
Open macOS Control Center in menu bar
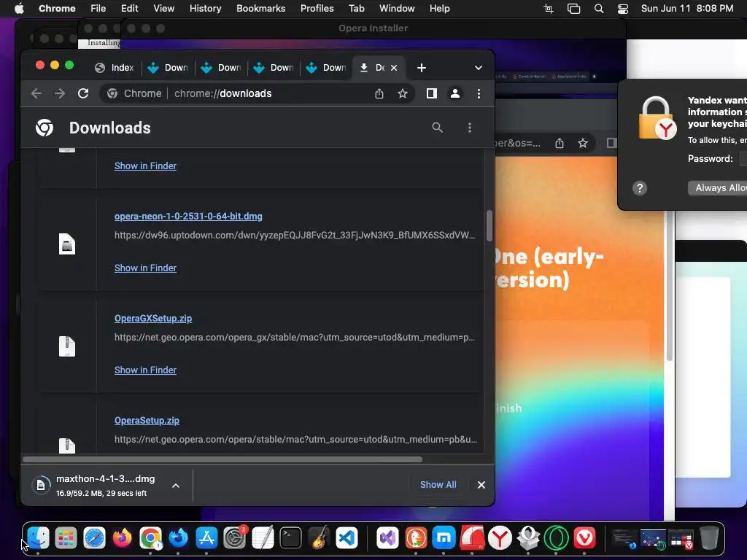coord(623,9)
